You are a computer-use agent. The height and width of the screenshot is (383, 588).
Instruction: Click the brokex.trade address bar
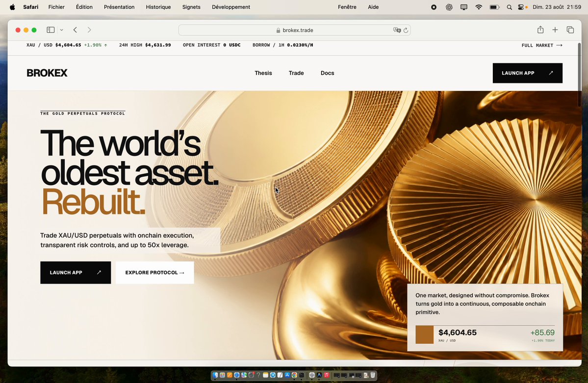(294, 30)
